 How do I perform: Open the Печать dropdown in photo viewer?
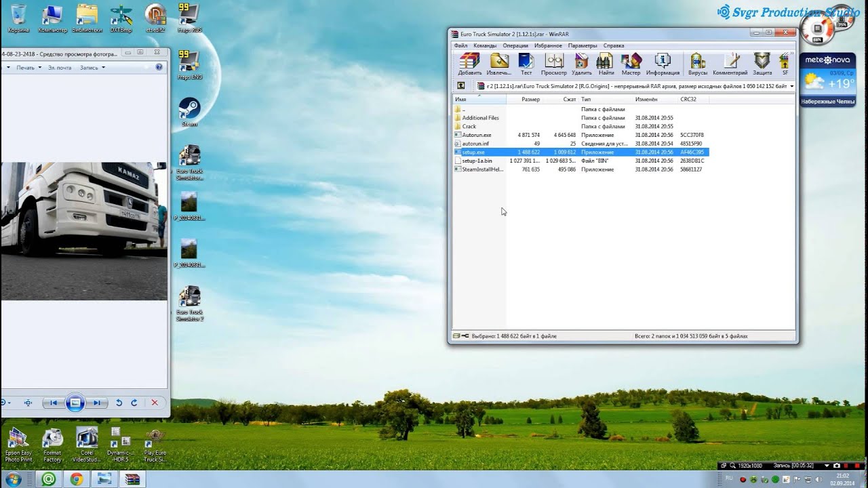click(28, 68)
